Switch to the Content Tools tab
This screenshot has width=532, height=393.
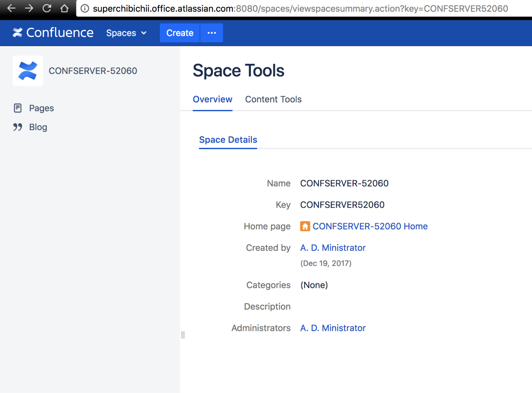pyautogui.click(x=273, y=99)
